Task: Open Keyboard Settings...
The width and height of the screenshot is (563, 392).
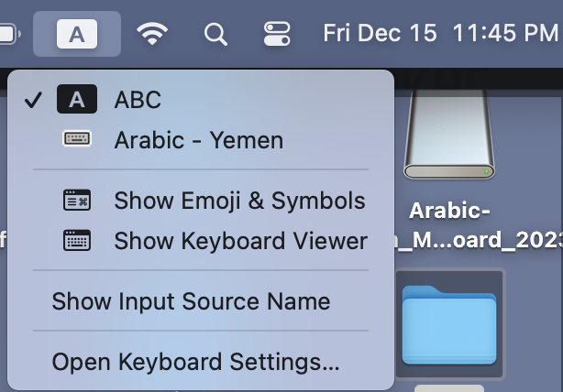Action: pos(195,362)
